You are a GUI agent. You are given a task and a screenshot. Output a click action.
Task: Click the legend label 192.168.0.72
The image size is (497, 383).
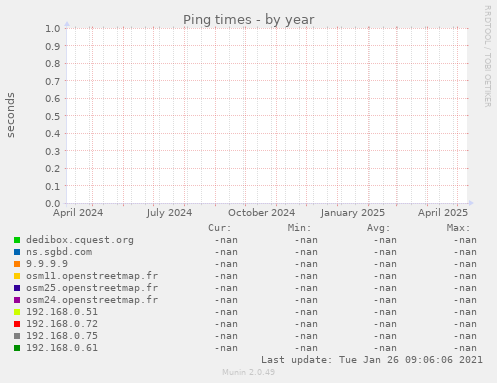[62, 324]
